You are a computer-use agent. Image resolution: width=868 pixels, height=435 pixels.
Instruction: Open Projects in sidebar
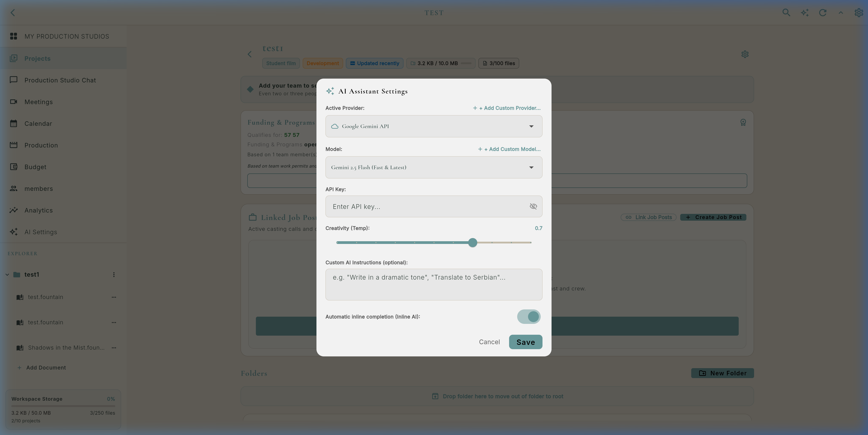coord(63,58)
